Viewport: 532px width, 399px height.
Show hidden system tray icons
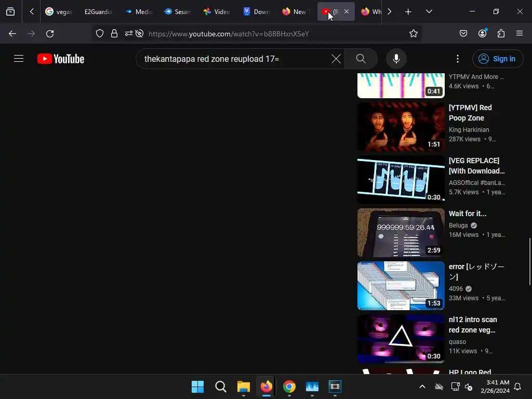[422, 387]
